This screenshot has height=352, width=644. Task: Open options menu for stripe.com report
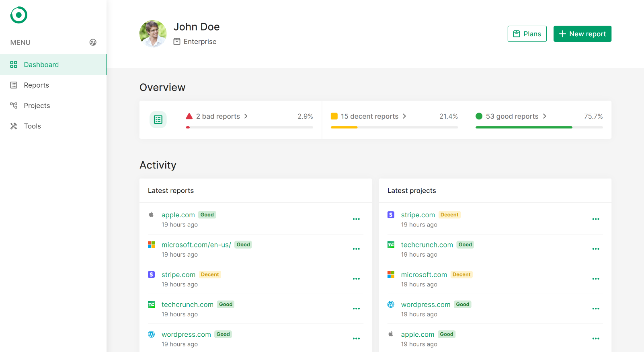[x=356, y=279]
